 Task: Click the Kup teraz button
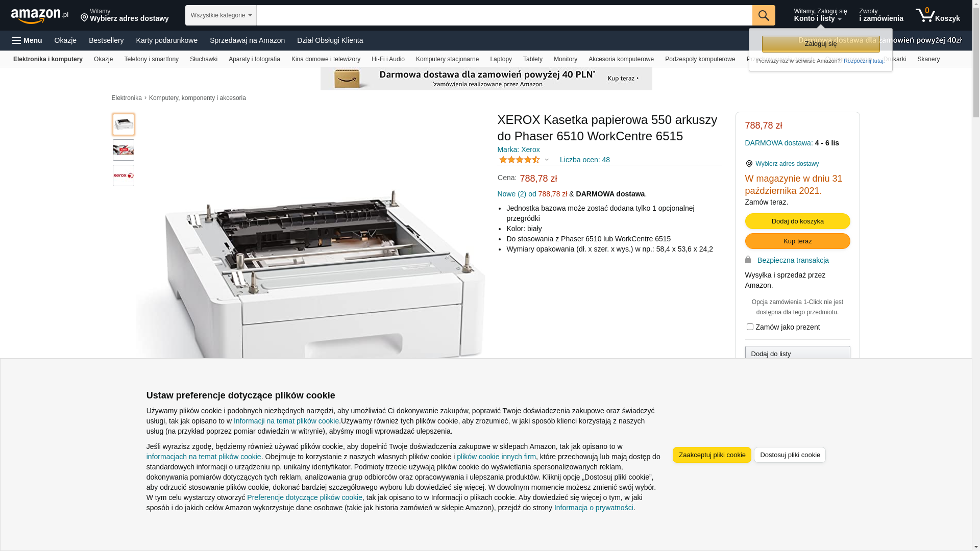pos(797,241)
